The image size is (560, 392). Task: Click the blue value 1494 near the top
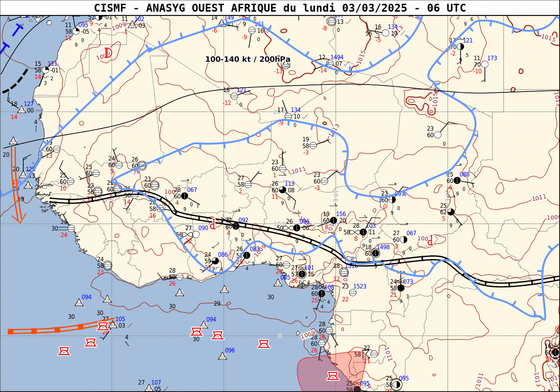337,57
